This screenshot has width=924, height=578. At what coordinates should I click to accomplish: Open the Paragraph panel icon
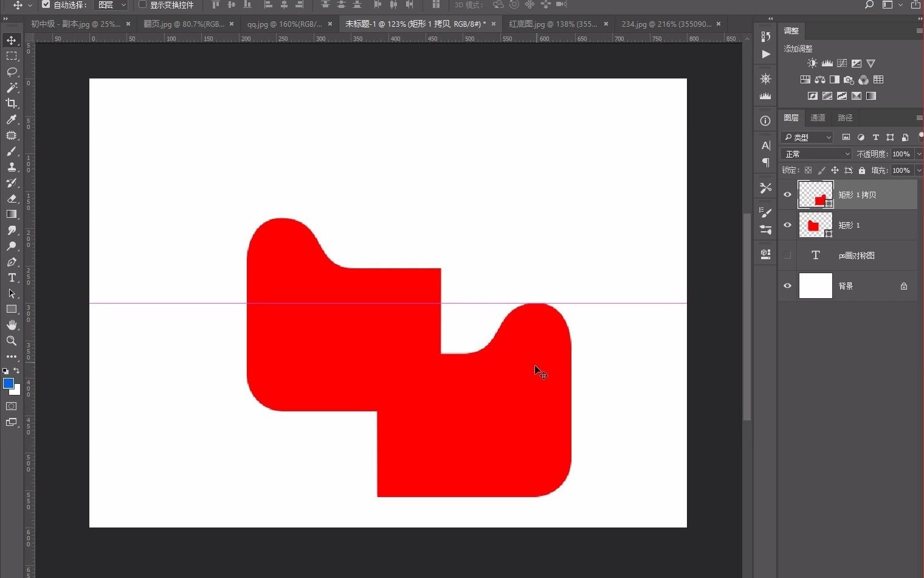pos(765,162)
